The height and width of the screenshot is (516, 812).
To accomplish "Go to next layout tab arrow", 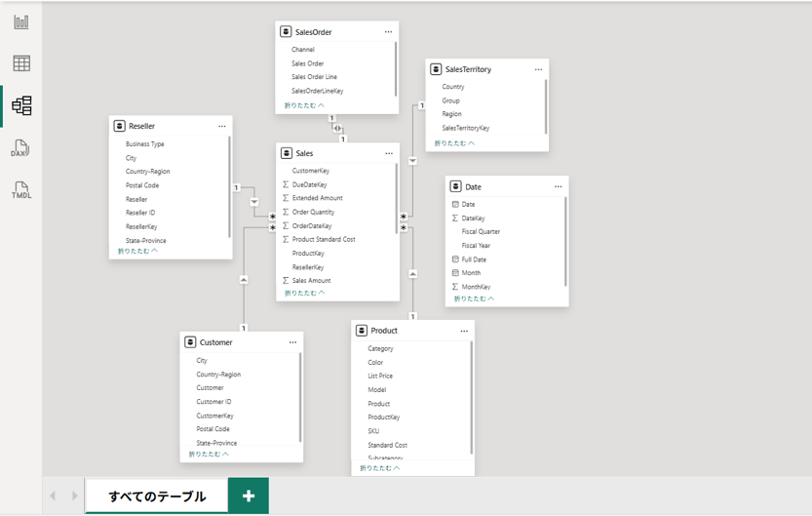I will point(74,496).
